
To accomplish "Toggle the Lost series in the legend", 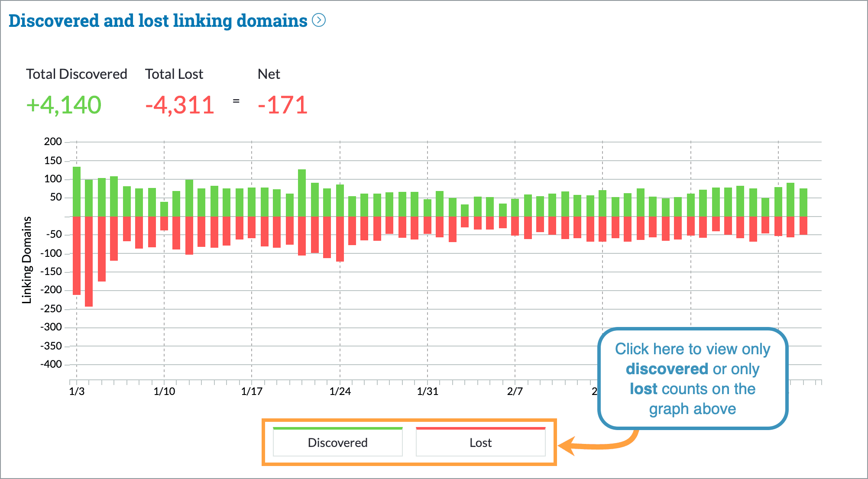I will (x=480, y=442).
